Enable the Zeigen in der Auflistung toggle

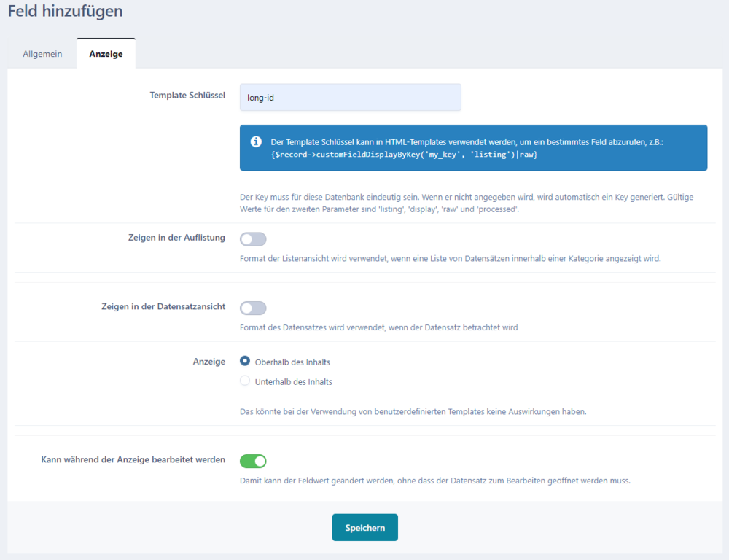click(x=253, y=239)
